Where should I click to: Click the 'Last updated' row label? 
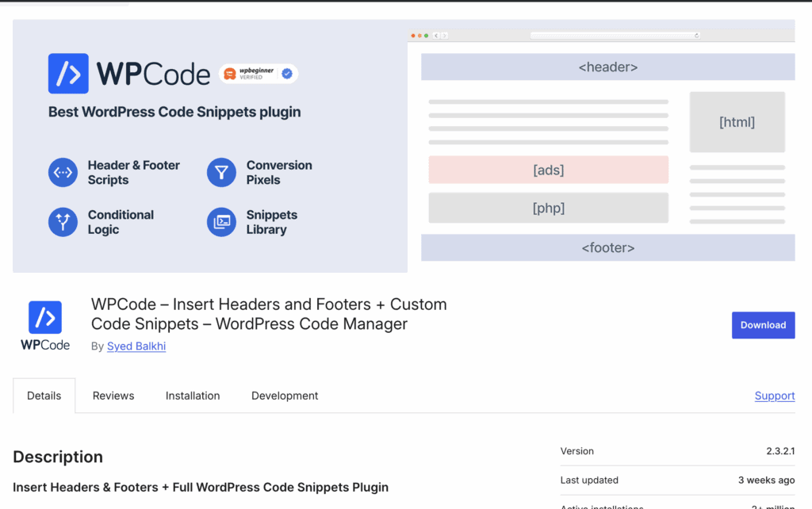click(x=589, y=480)
